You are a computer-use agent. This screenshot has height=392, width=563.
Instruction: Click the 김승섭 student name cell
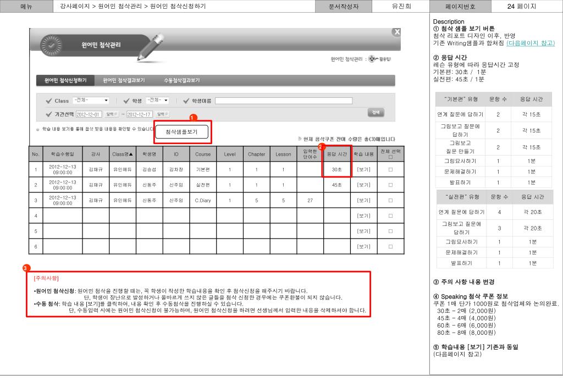(x=150, y=169)
